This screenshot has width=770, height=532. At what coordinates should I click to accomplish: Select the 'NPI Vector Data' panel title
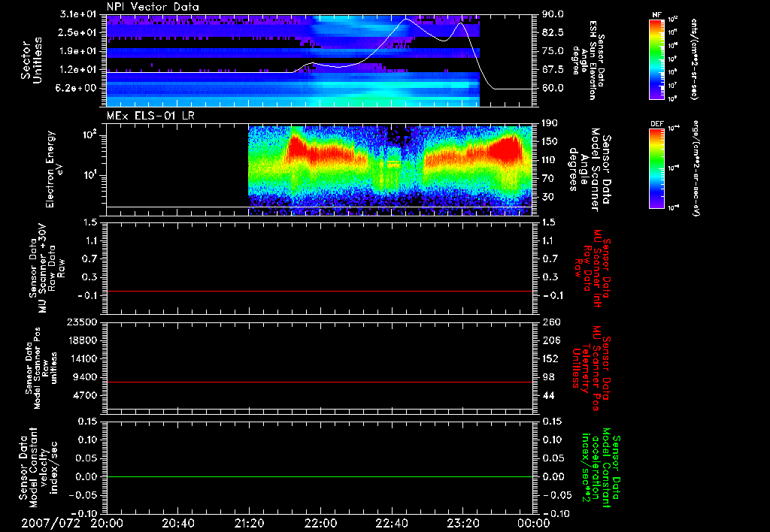(x=153, y=7)
